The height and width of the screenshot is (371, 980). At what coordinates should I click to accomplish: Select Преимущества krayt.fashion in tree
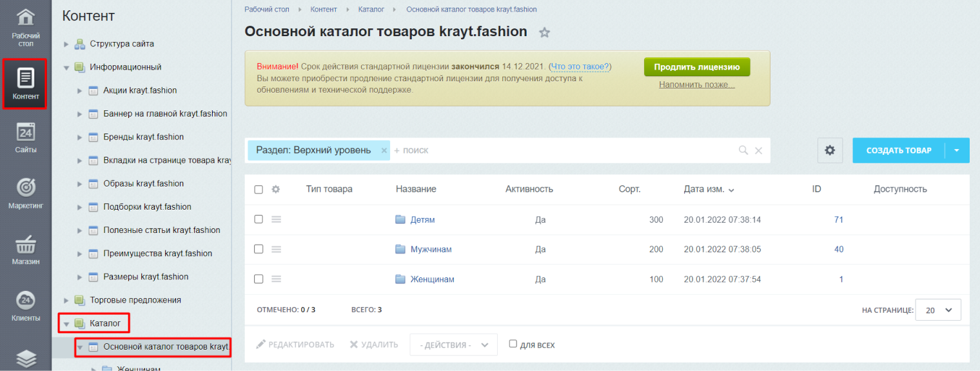(157, 254)
